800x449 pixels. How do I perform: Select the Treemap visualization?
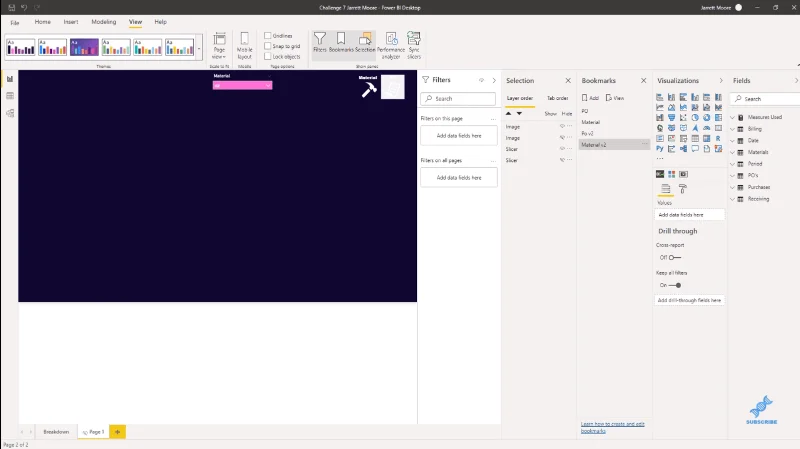(718, 117)
